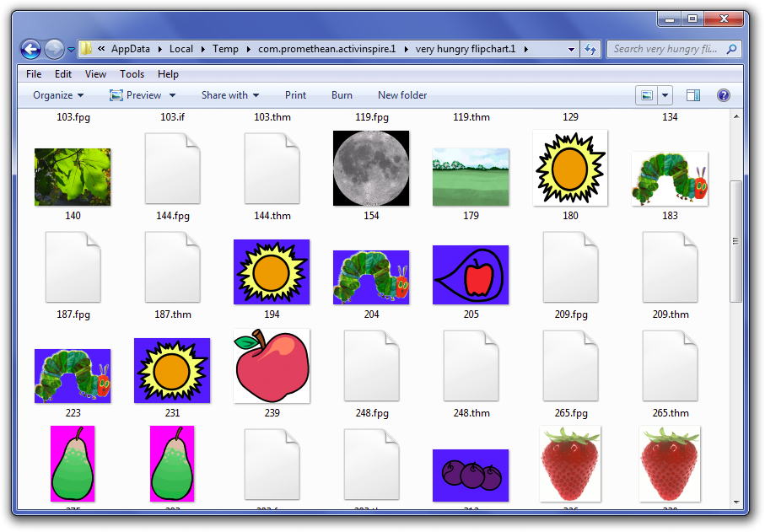Open the Tools menu
This screenshot has height=532, width=765.
coord(132,74)
